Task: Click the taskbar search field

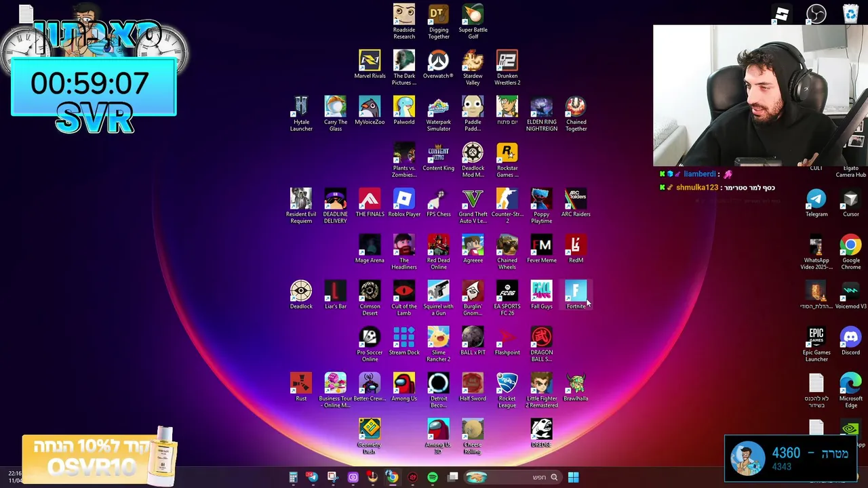Action: (513, 477)
